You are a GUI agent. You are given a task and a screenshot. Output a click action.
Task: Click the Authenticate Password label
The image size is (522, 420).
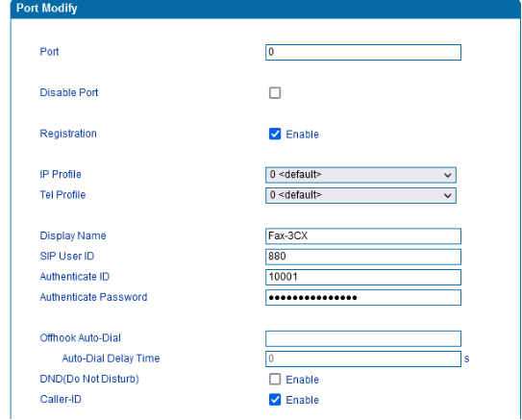click(x=93, y=297)
